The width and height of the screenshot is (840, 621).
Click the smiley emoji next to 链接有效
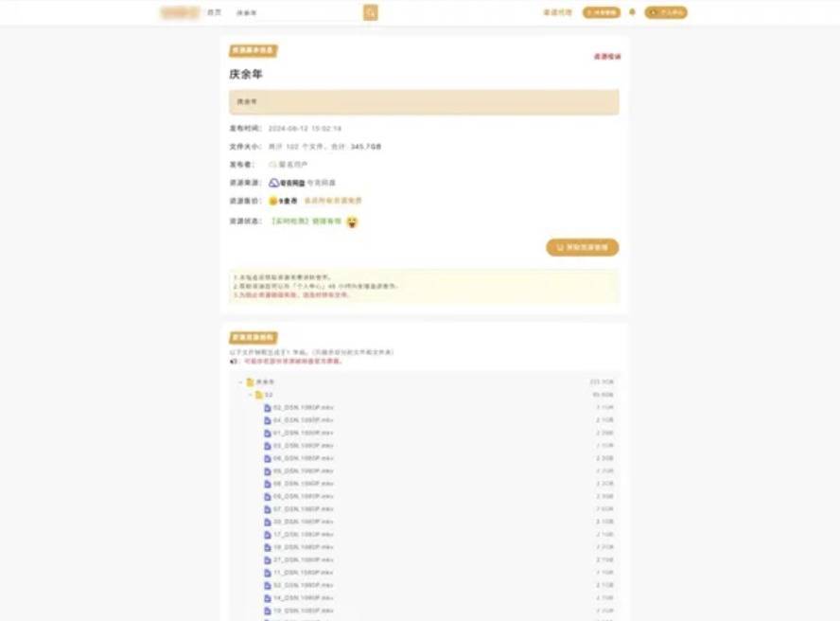350,219
